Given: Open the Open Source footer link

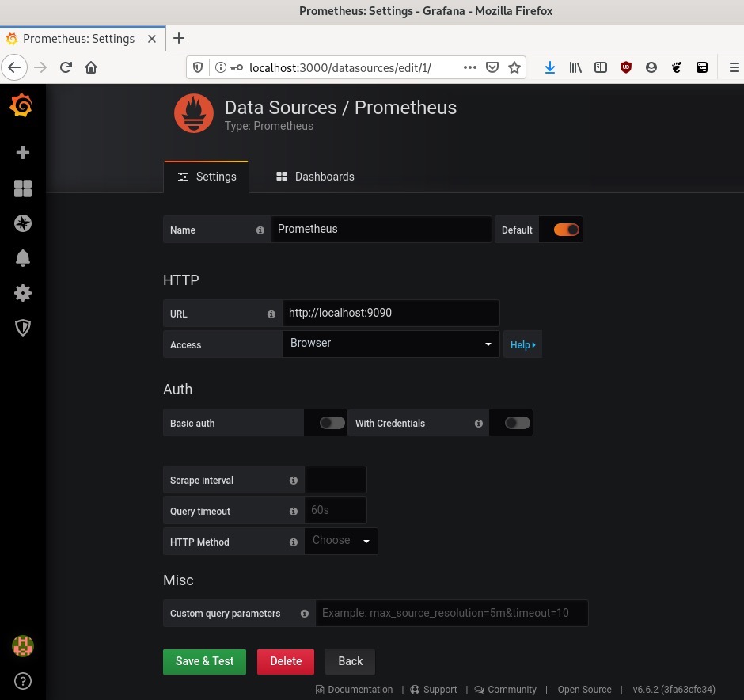Looking at the screenshot, I should click(584, 690).
